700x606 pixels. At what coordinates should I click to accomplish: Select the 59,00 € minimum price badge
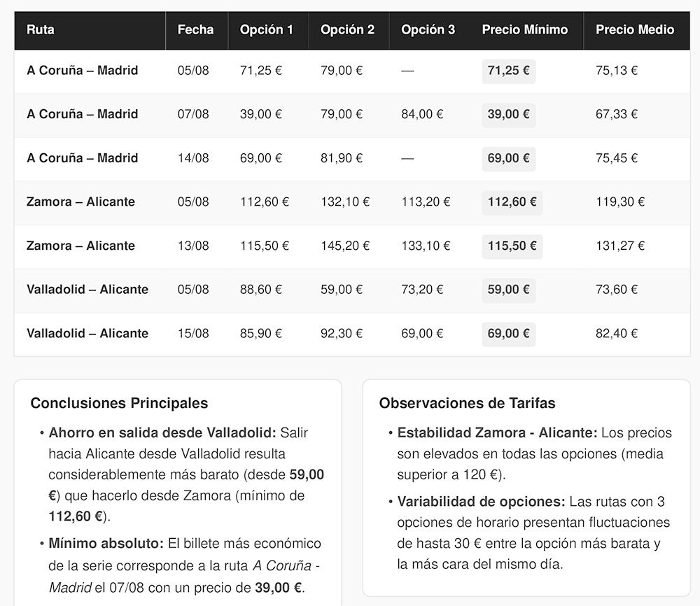click(508, 290)
